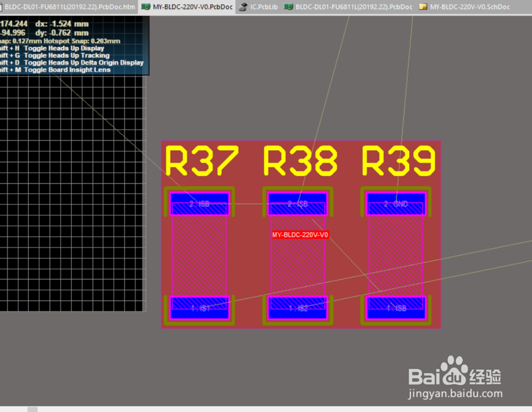The height and width of the screenshot is (412, 532).
Task: Click R37 top pad 2
Action: coord(199,204)
